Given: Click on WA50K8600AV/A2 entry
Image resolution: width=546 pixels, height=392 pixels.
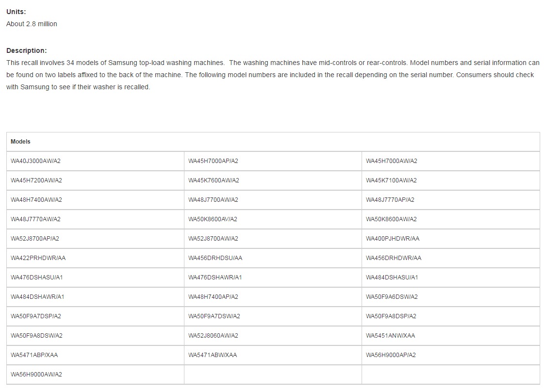Looking at the screenshot, I should coord(213,219).
